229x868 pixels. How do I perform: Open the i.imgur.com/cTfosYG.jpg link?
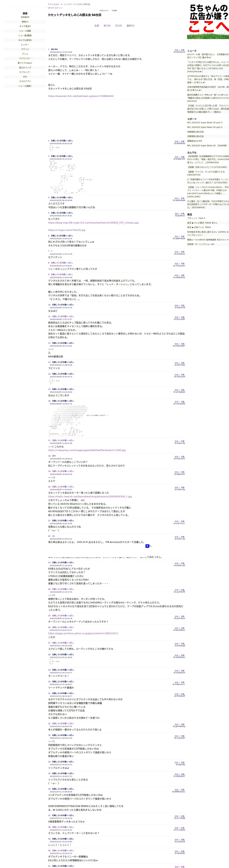[x=67, y=230]
